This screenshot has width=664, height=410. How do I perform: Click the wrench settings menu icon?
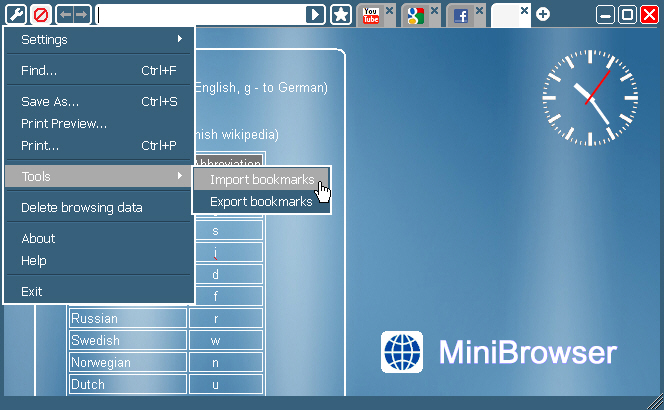coord(16,15)
